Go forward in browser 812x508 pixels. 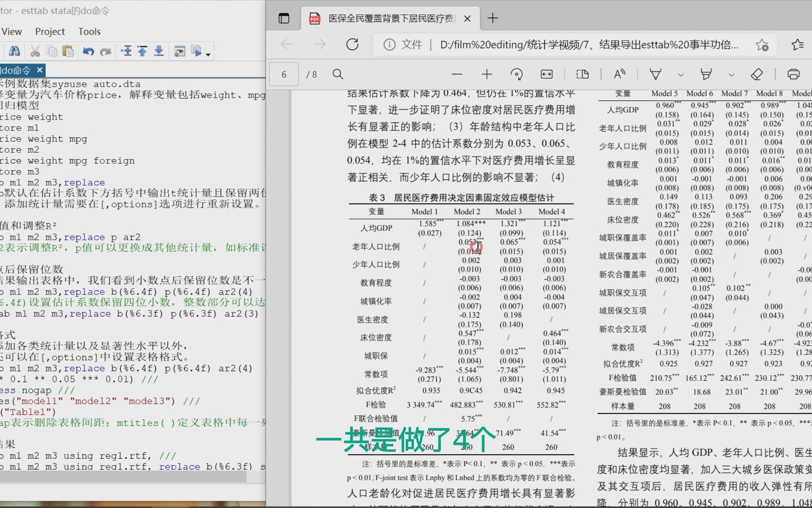(320, 44)
